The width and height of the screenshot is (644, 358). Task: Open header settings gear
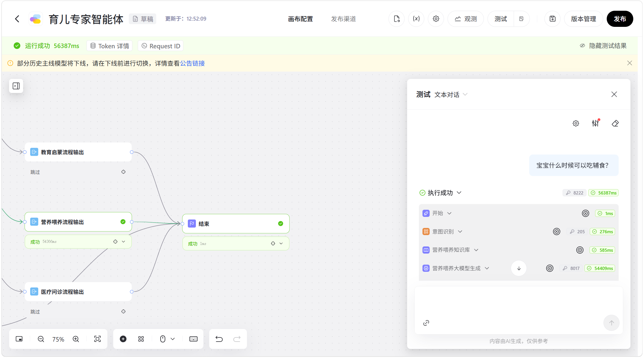click(x=436, y=19)
